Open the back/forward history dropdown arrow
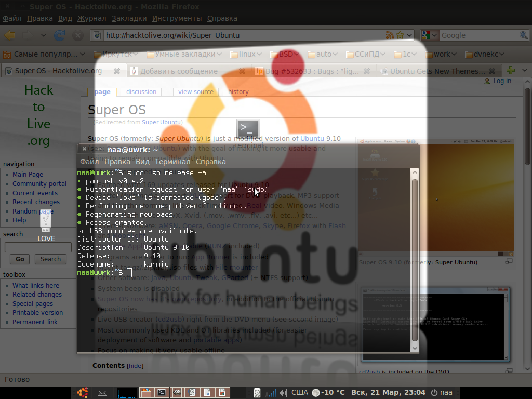The width and height of the screenshot is (532, 399). (x=44, y=35)
